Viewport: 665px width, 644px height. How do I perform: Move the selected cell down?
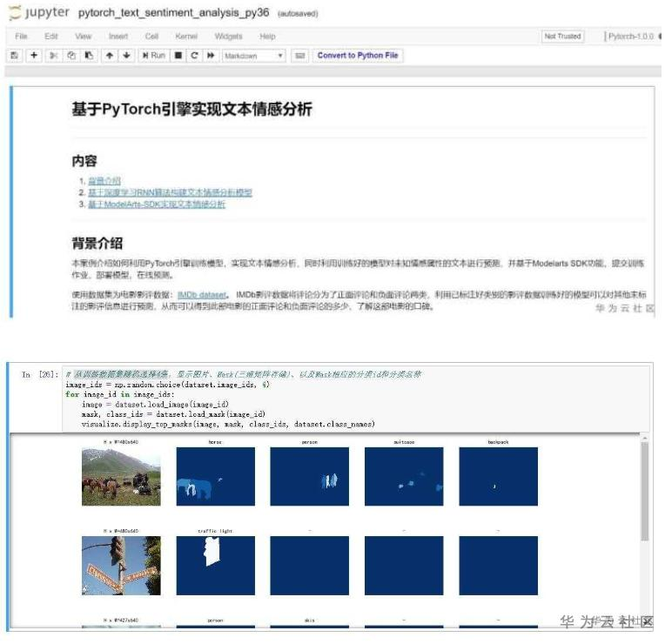point(126,56)
